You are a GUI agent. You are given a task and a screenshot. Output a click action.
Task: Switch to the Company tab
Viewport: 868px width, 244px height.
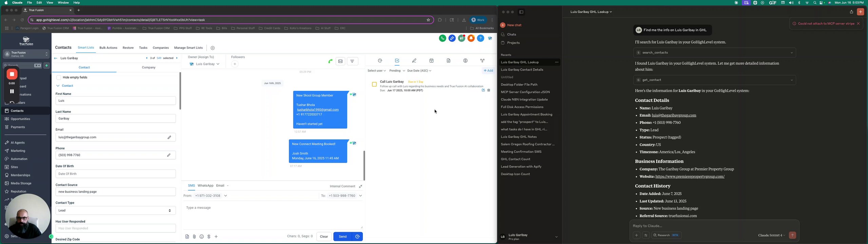pyautogui.click(x=149, y=68)
